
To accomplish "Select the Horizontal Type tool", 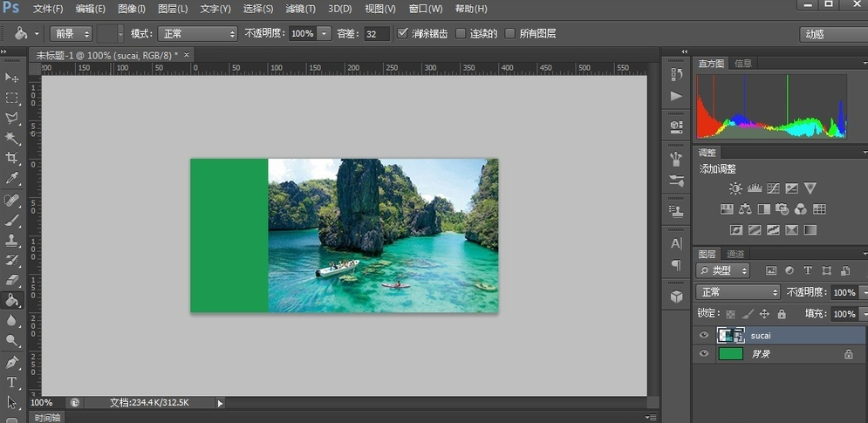I will point(12,382).
